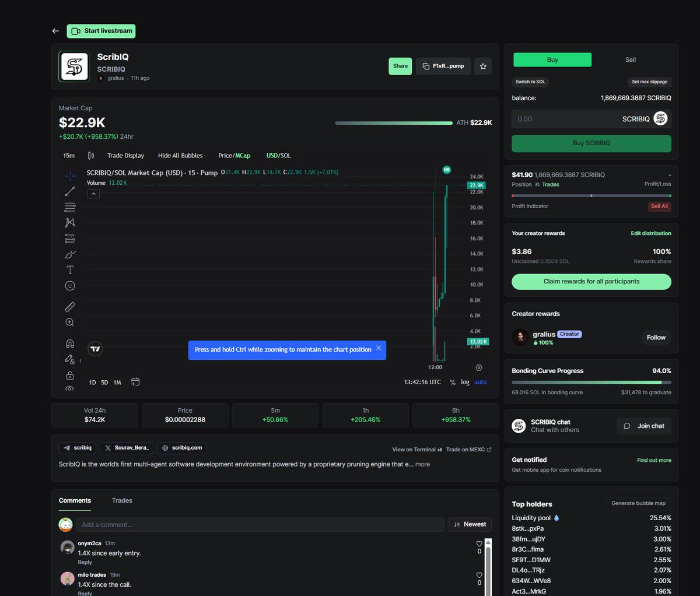The width and height of the screenshot is (700, 596).
Task: Open go to date calendar icon
Action: (x=135, y=382)
